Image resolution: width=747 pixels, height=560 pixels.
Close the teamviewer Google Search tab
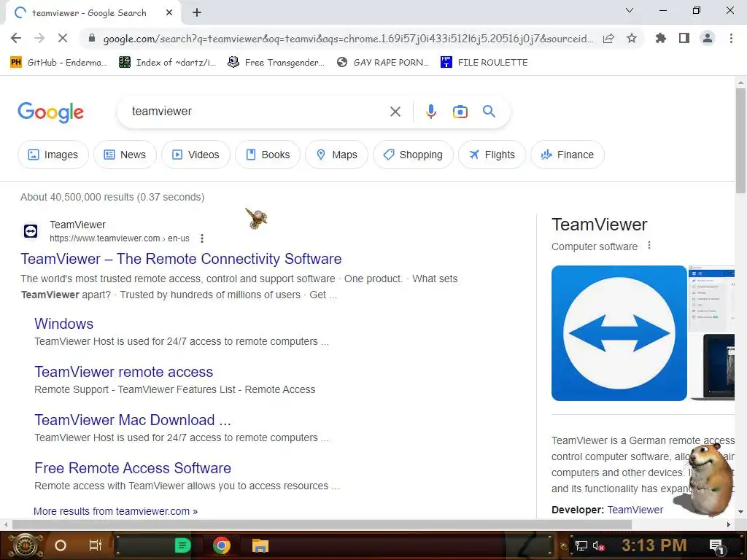pos(169,13)
